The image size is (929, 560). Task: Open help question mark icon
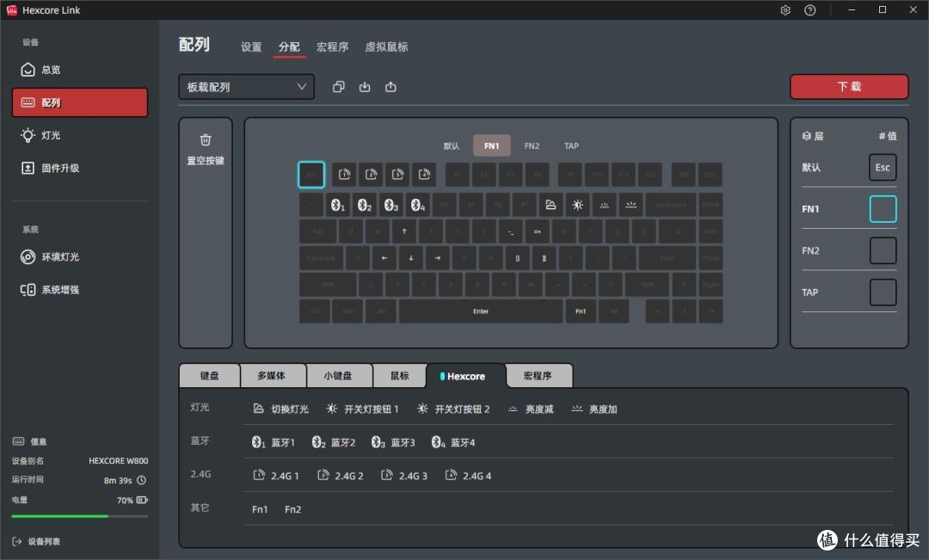tap(810, 10)
